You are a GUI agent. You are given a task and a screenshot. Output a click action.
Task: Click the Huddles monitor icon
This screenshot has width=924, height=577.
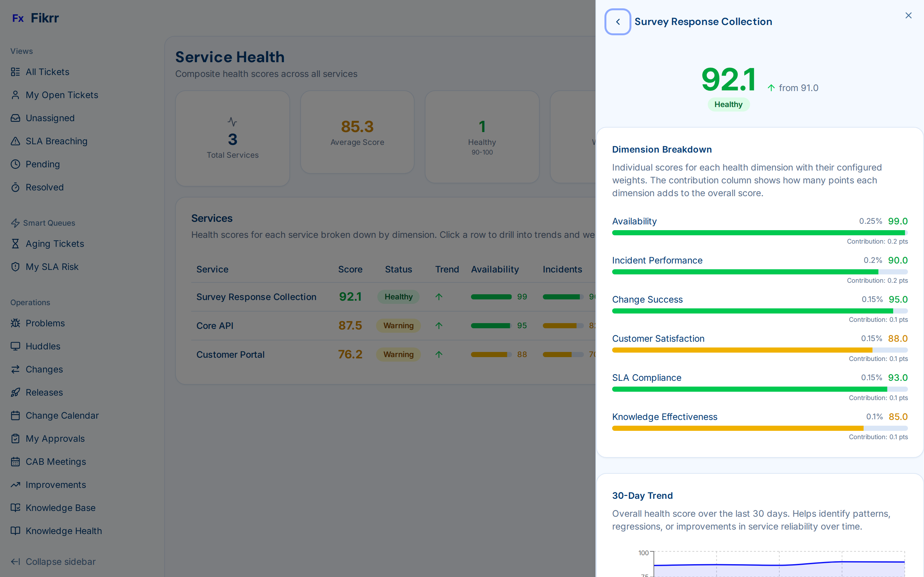tap(15, 346)
